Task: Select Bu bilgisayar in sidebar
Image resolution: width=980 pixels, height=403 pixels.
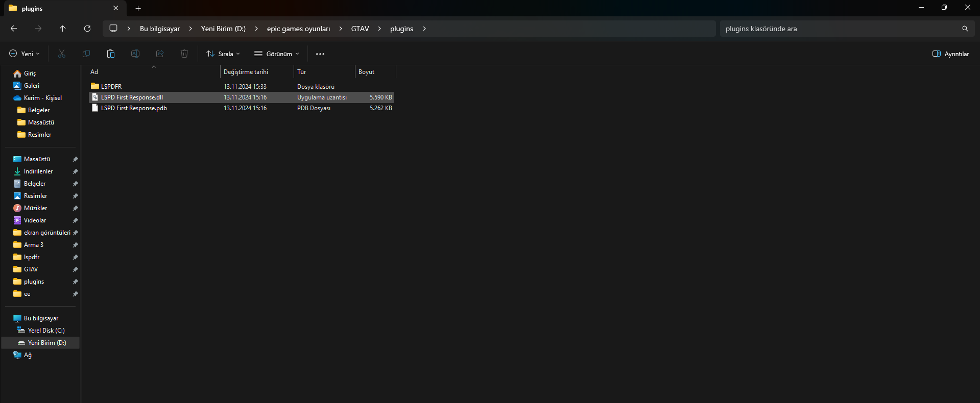Action: (x=41, y=318)
